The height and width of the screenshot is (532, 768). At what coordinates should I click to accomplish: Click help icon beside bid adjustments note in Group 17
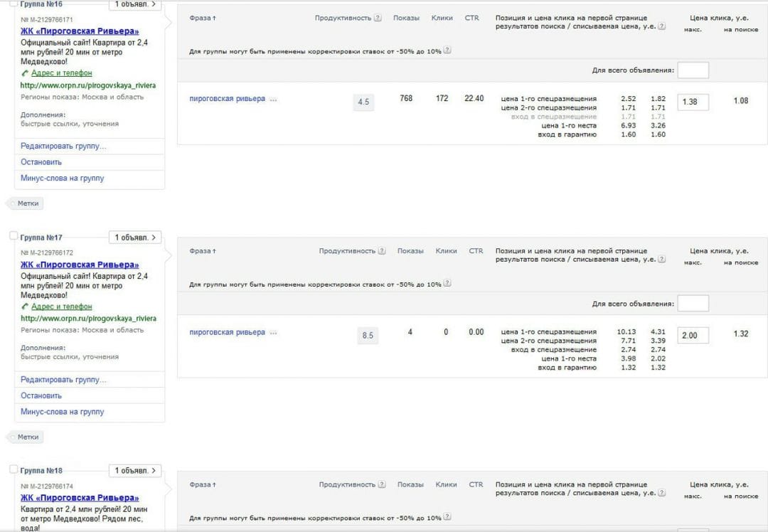pos(447,284)
